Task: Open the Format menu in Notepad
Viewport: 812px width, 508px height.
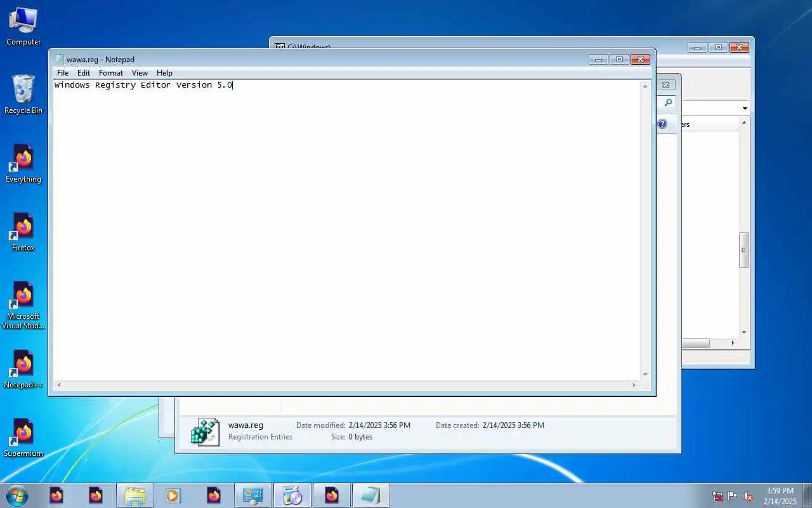Action: (111, 73)
